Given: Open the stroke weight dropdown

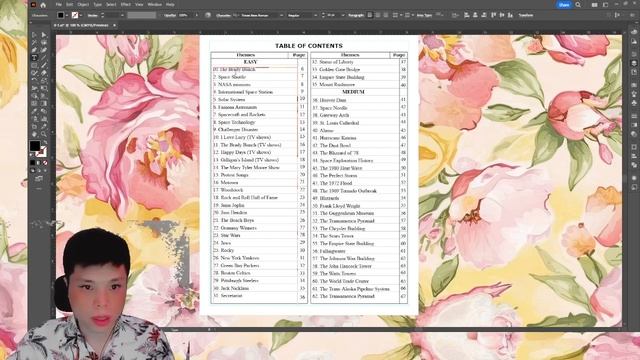Looking at the screenshot, I should 122,15.
